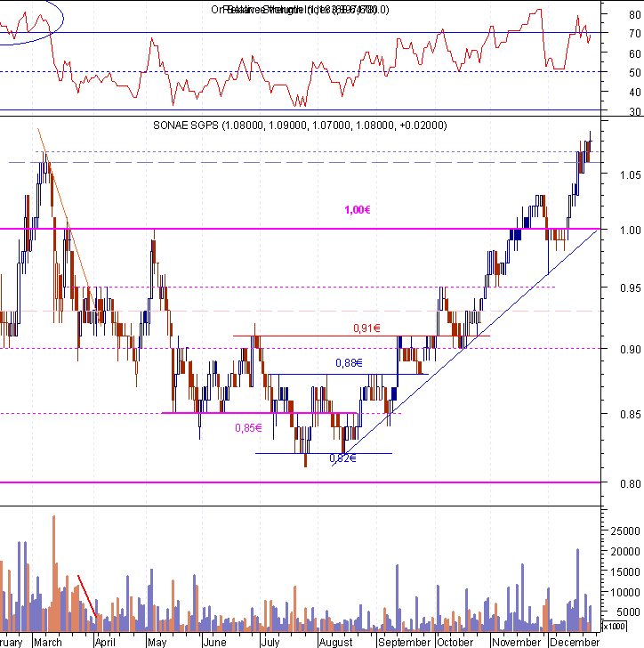Click the July label on the time axis
The image size is (644, 648).
pyautogui.click(x=270, y=643)
